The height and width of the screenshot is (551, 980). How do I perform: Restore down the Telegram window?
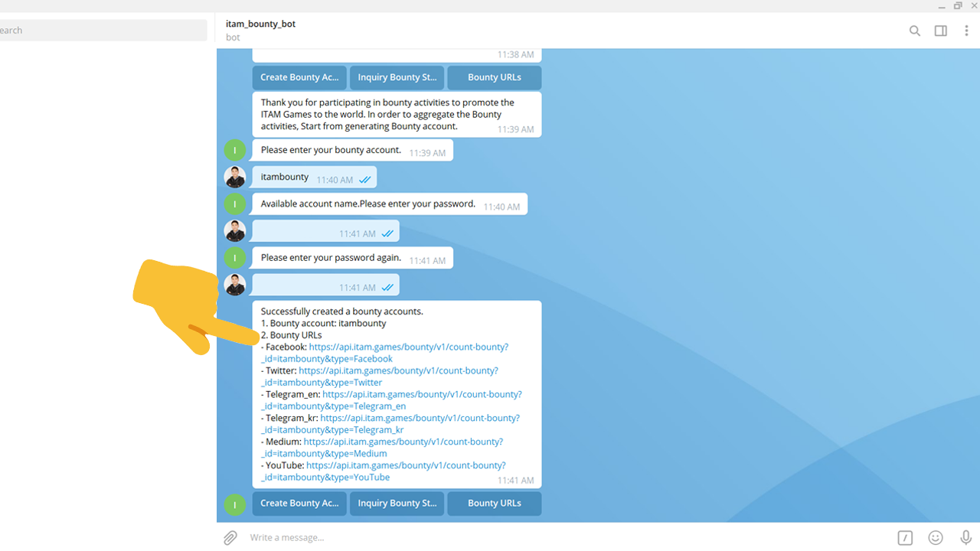958,6
